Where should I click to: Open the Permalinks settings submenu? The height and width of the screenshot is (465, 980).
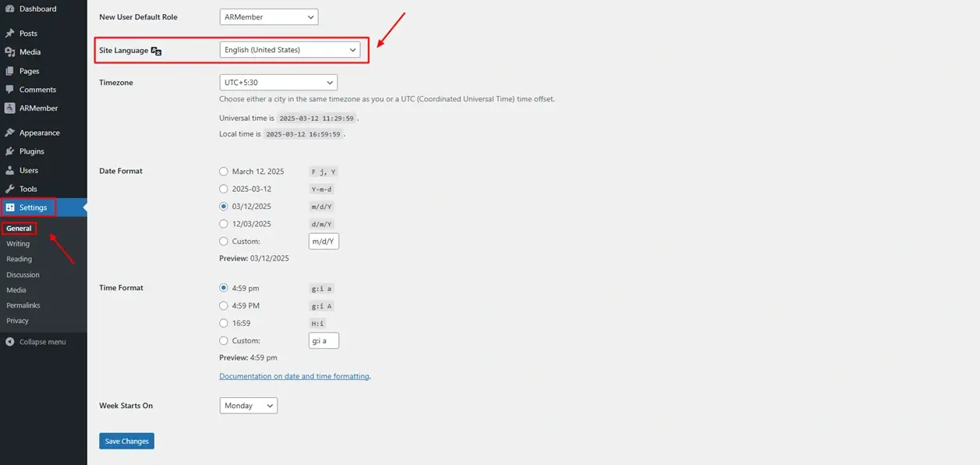(23, 305)
